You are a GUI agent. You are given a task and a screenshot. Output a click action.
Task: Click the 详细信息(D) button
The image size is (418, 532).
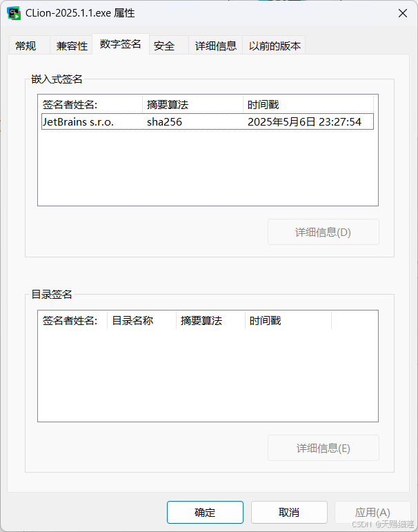pyautogui.click(x=323, y=232)
